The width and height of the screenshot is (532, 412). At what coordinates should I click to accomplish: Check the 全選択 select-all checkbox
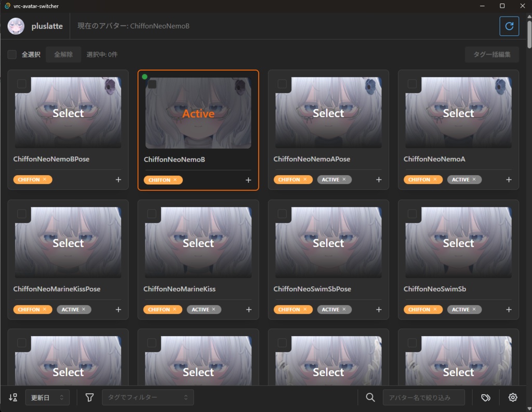(x=12, y=54)
